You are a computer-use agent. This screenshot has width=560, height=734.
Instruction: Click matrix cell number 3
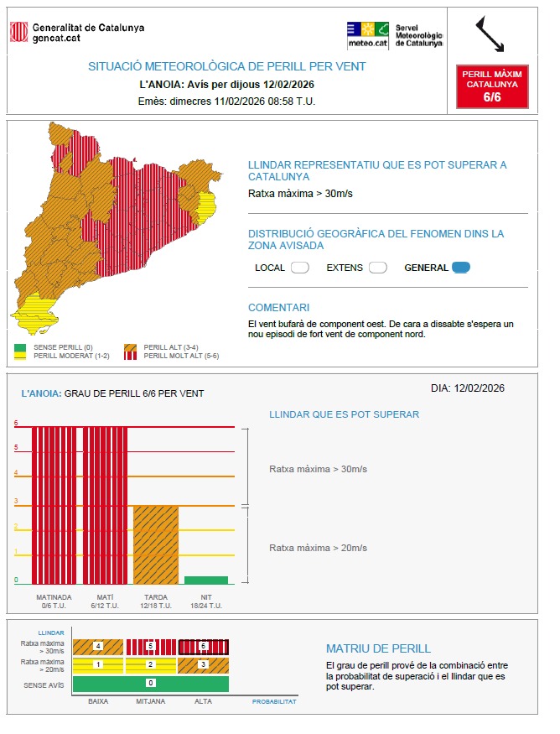click(x=203, y=664)
